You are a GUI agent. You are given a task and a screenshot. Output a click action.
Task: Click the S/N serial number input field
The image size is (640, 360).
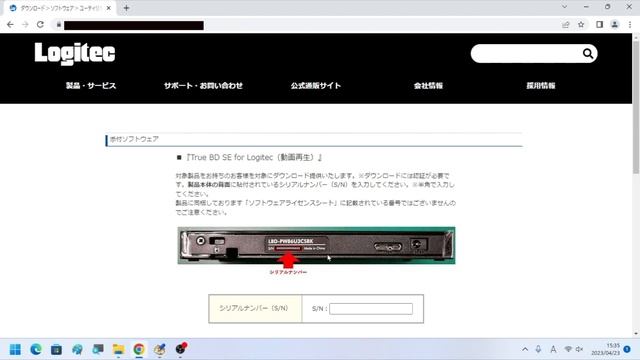(371, 309)
